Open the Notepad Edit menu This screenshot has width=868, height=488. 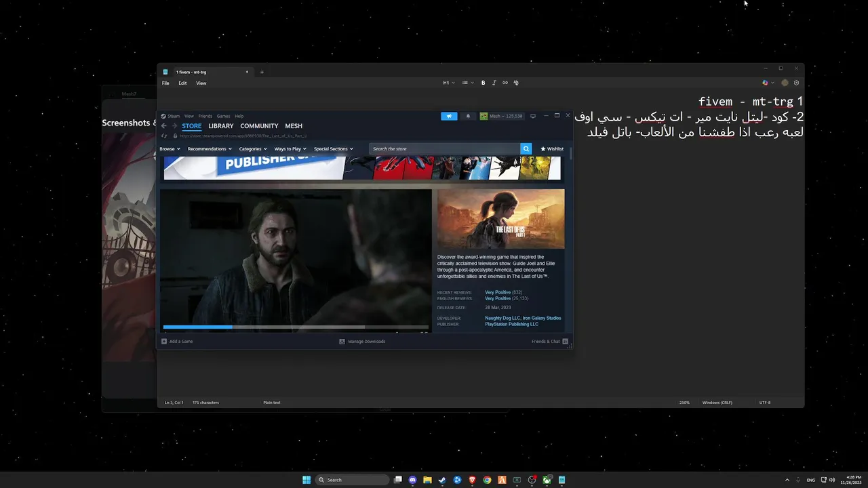(x=182, y=83)
